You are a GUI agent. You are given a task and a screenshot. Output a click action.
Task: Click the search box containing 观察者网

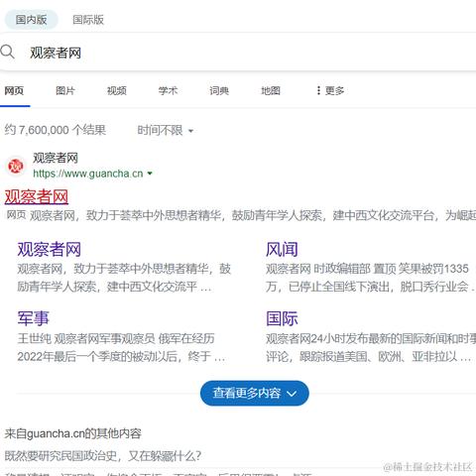pos(238,53)
